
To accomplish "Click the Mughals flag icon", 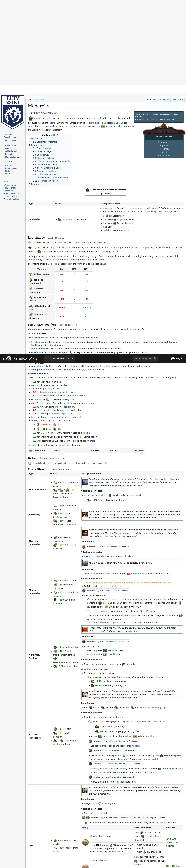I will point(84,441).
